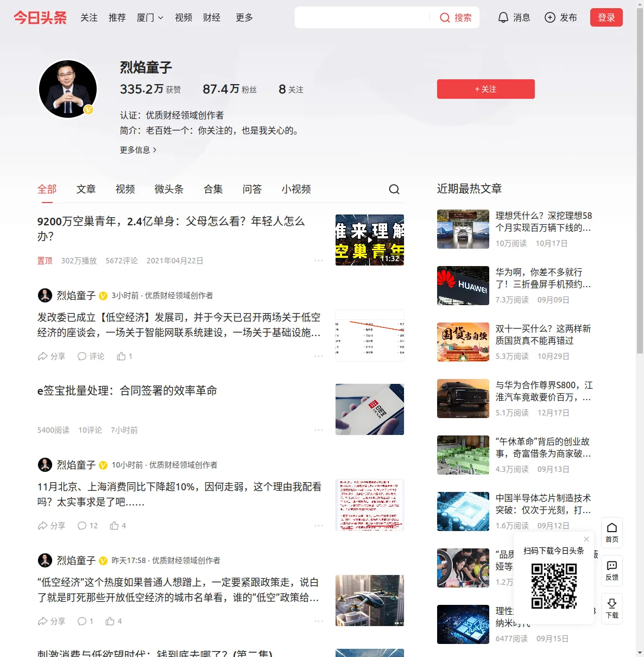This screenshot has height=657, width=644.
Task: Click the 今日头条 logo
Action: 40,17
